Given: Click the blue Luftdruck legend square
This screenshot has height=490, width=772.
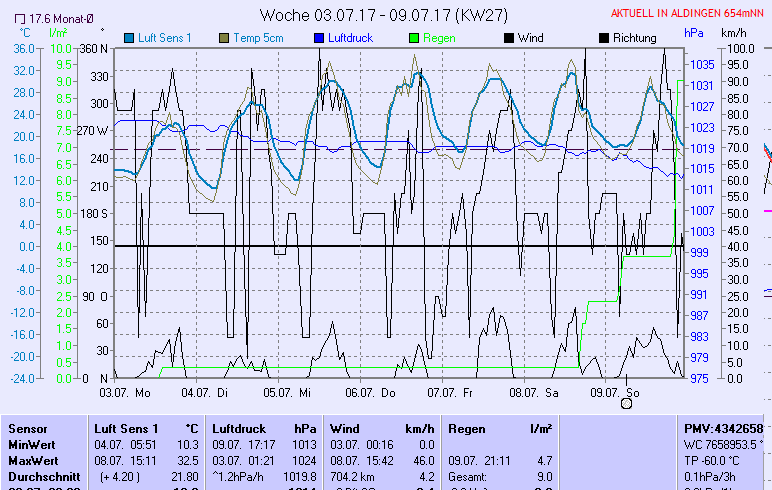Looking at the screenshot, I should [x=320, y=38].
